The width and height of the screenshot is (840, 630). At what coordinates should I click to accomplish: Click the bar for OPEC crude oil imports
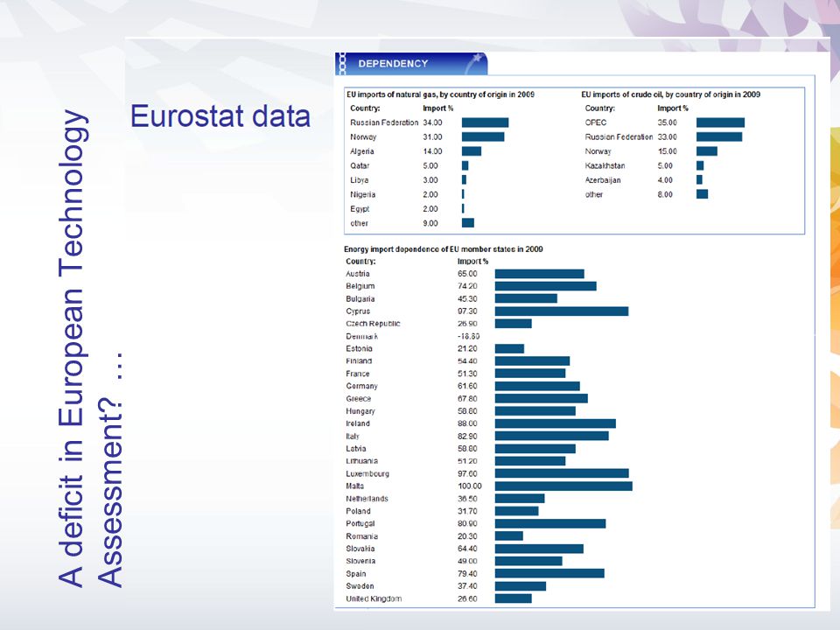click(x=720, y=122)
